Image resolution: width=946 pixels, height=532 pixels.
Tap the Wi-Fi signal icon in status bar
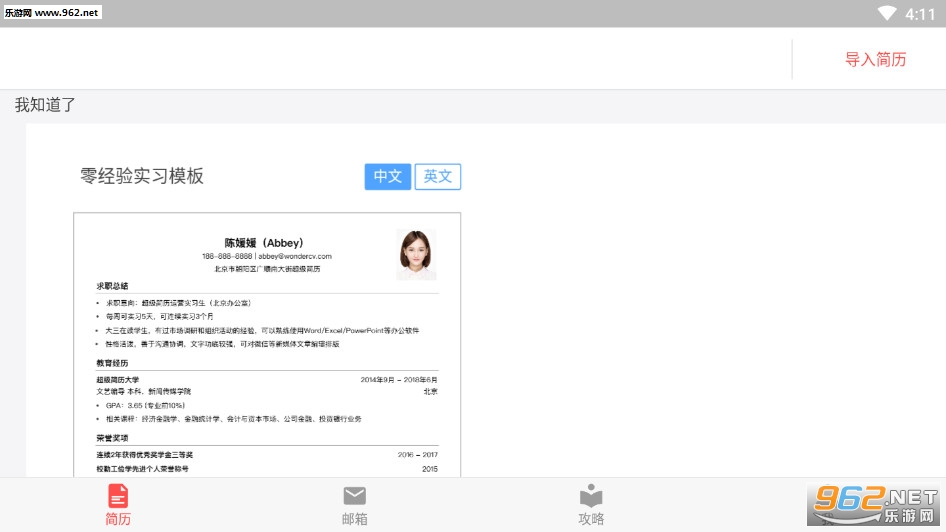tap(886, 13)
